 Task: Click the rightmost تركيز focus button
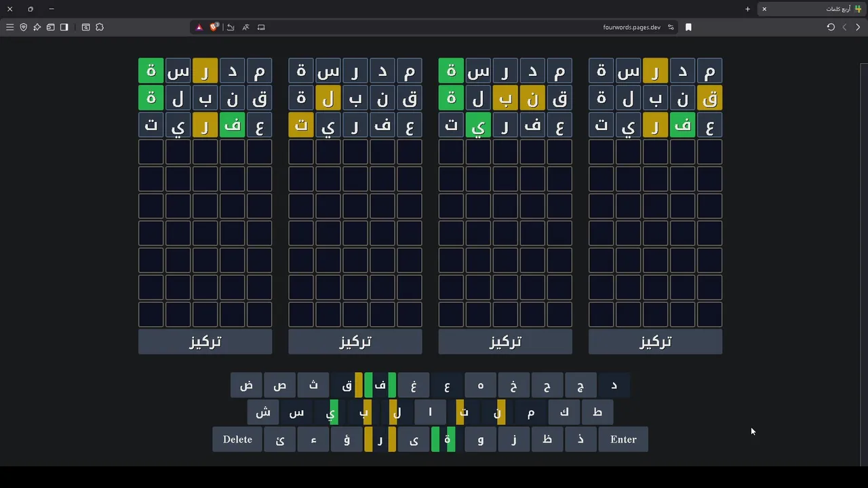click(655, 342)
